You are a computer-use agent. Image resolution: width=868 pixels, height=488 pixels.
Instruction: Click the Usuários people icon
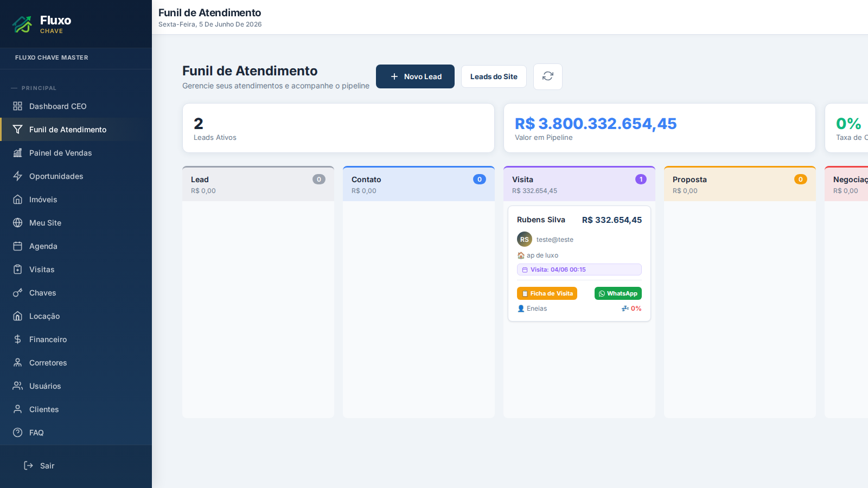18,386
